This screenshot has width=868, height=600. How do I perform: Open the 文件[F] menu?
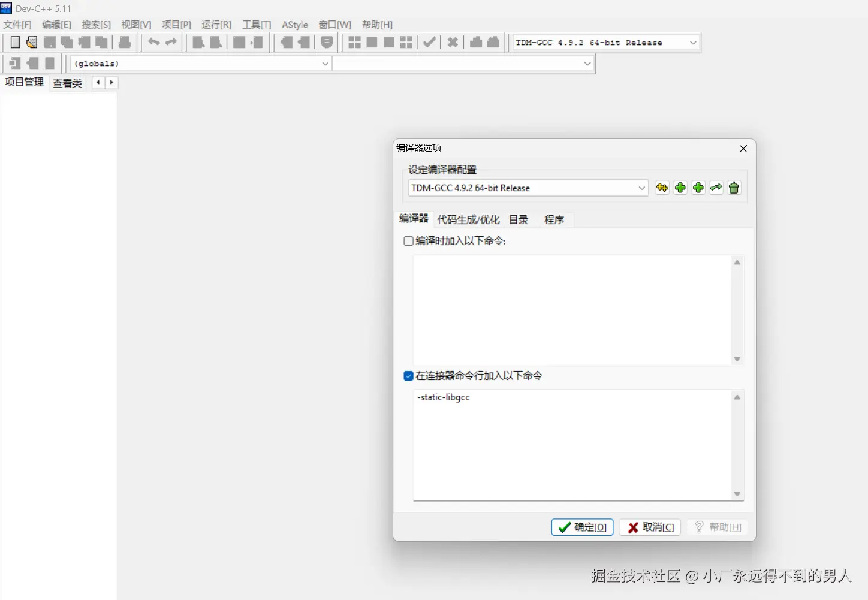coord(17,25)
